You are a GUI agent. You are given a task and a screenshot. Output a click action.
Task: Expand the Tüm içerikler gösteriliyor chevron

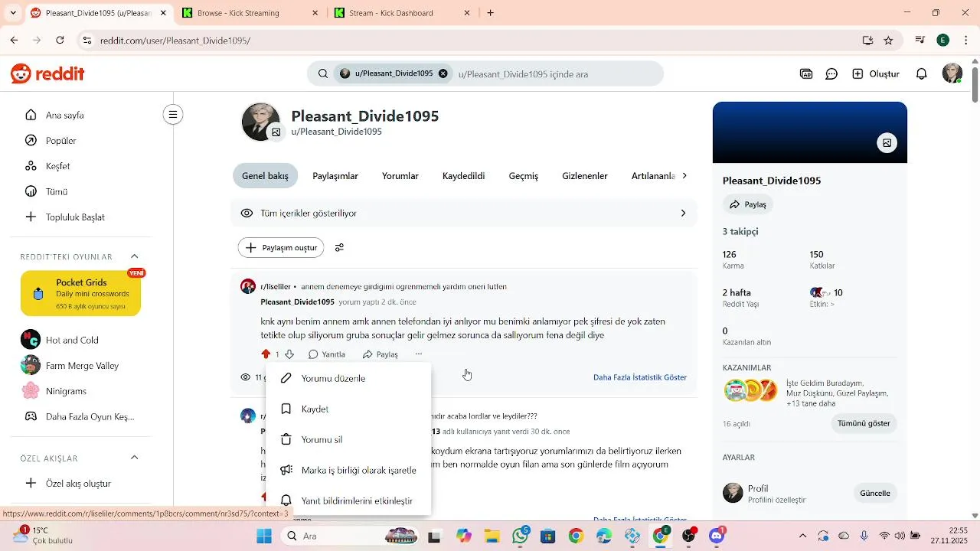pyautogui.click(x=683, y=213)
